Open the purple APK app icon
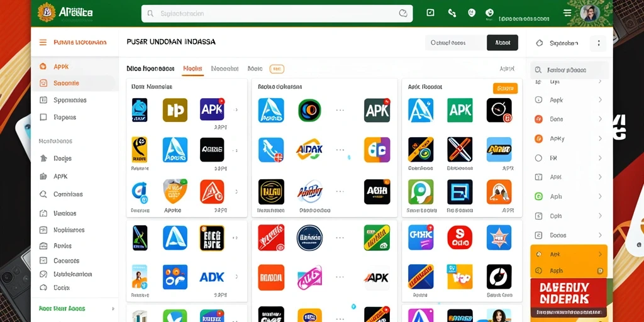This screenshot has height=322, width=644. 212,109
